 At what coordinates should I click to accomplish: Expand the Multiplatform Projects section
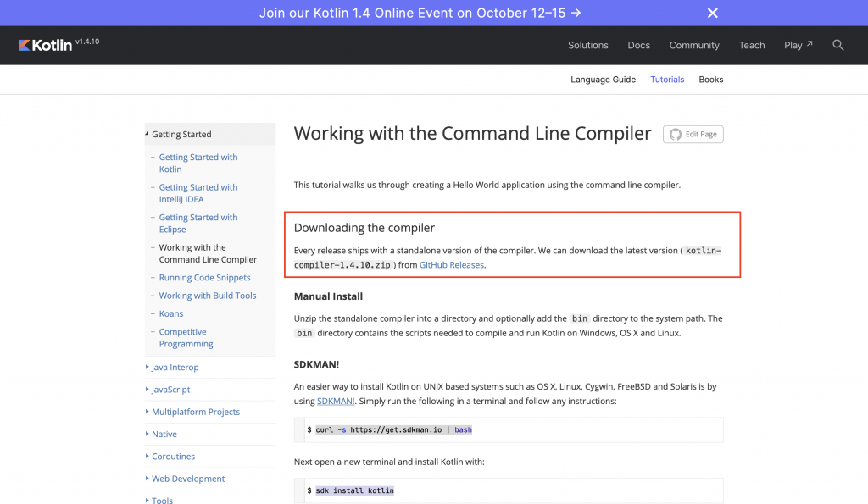pos(196,412)
